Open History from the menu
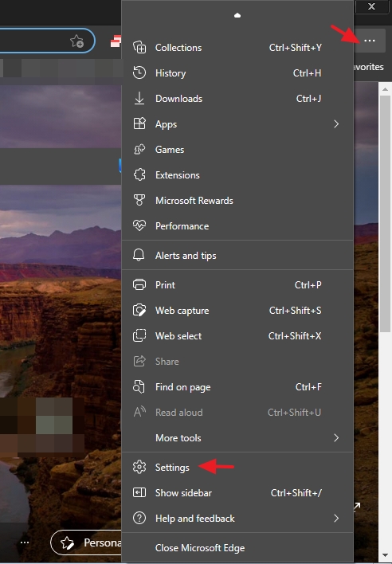Viewport: 392px width, 564px height. click(x=237, y=73)
